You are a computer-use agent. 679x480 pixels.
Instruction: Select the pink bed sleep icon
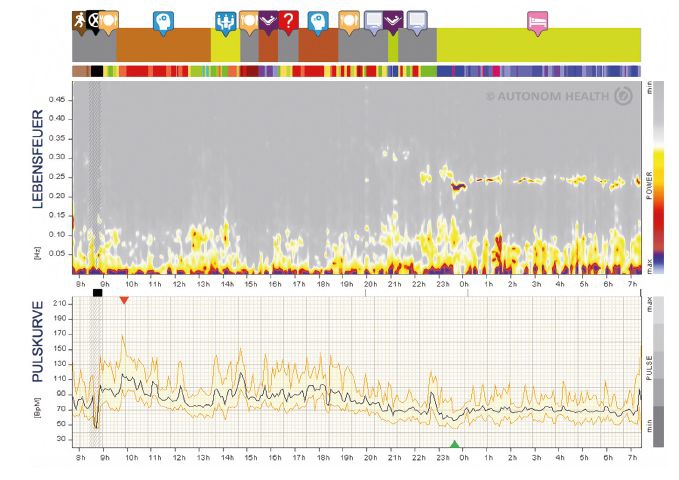538,19
